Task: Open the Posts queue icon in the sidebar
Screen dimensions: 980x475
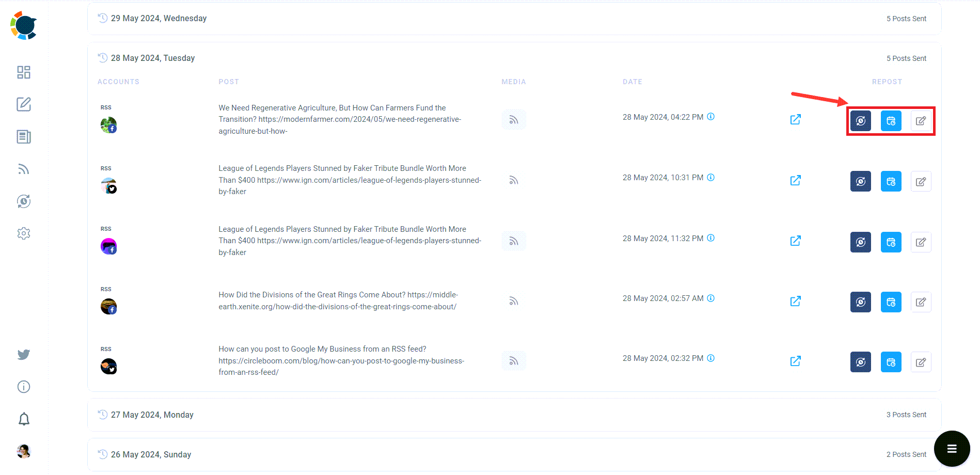Action: click(23, 137)
